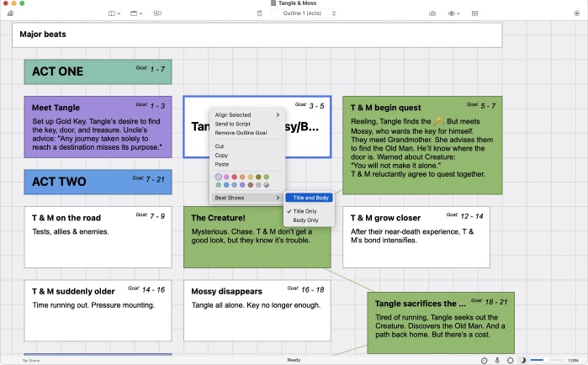The image size is (588, 365).
Task: Click Title and Body option
Action: click(311, 198)
